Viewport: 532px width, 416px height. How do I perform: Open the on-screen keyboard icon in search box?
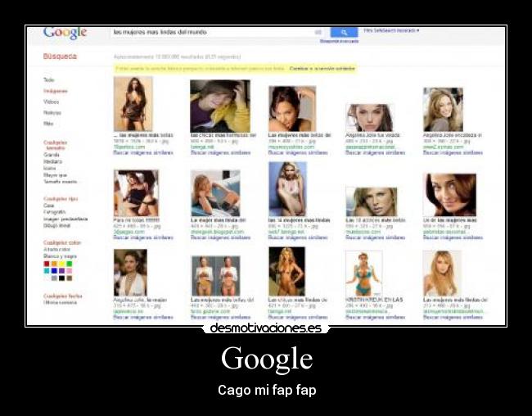pyautogui.click(x=318, y=32)
